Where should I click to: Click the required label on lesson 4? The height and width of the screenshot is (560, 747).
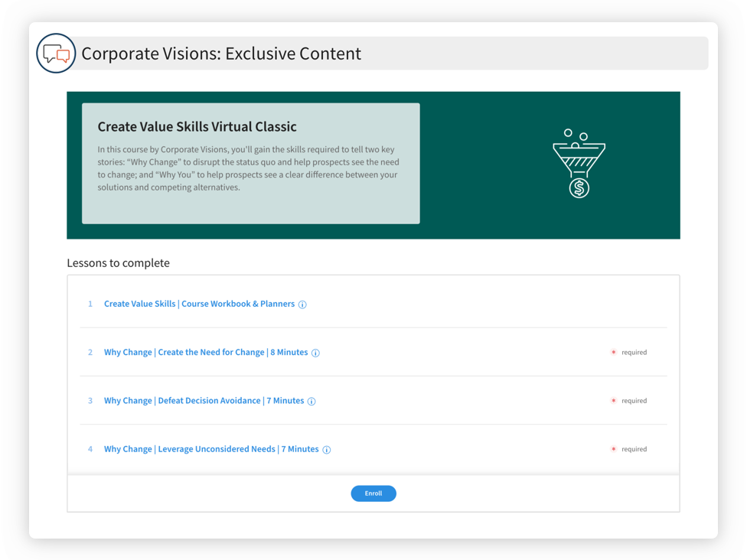[634, 449]
